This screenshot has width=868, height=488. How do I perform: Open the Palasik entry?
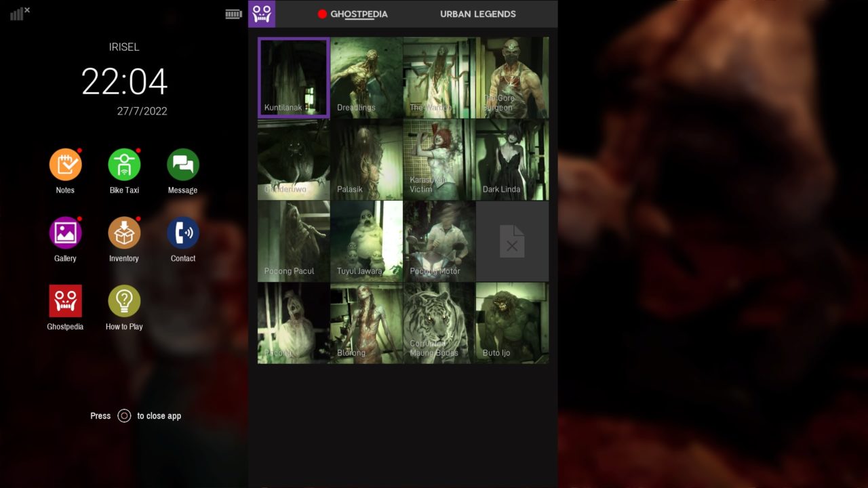[x=366, y=160]
